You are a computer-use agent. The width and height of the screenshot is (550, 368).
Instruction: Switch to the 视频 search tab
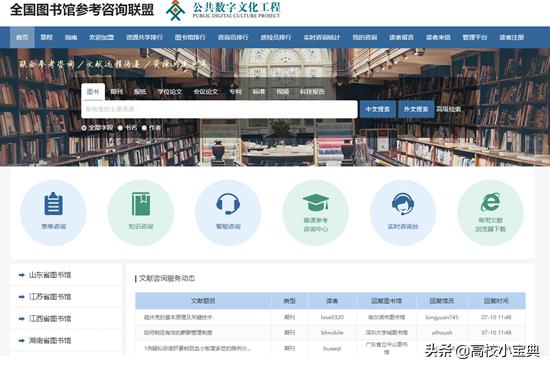pos(282,92)
